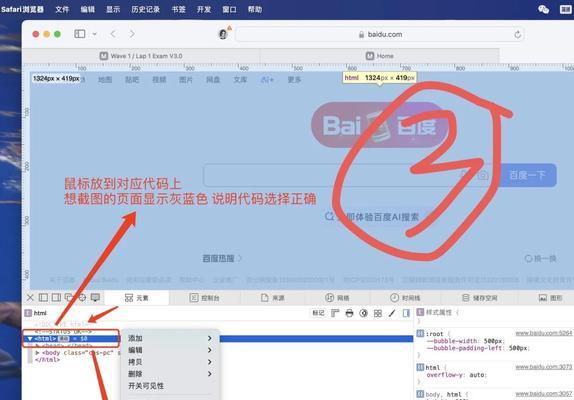
Task: Switch to the 网络 tab
Action: [x=337, y=298]
